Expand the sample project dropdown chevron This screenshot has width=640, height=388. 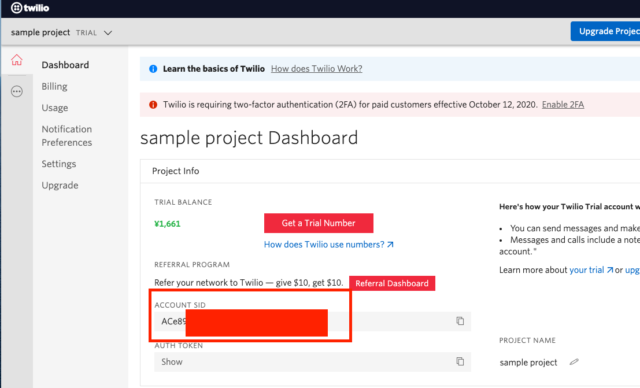[108, 33]
